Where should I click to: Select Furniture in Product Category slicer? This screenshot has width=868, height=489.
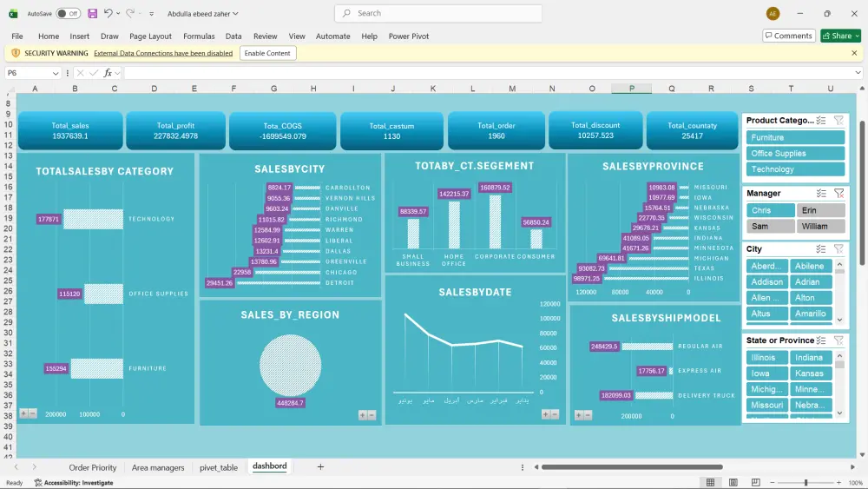[x=795, y=137]
